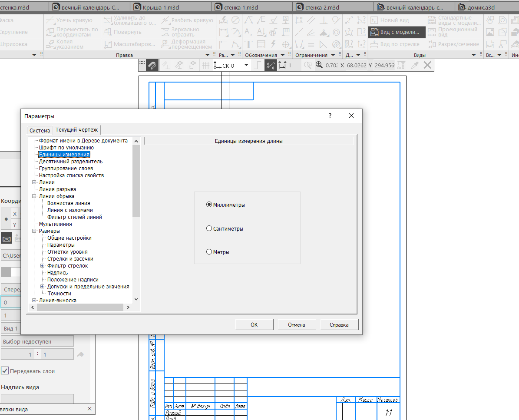519x420 pixels.
Task: Click the Y coordinate field 294.956
Action: [384, 66]
